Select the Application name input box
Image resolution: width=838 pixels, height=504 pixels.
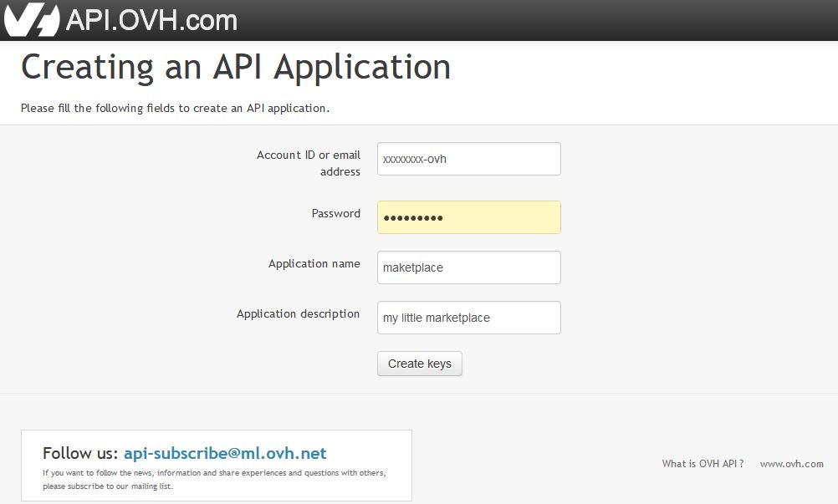(x=468, y=267)
